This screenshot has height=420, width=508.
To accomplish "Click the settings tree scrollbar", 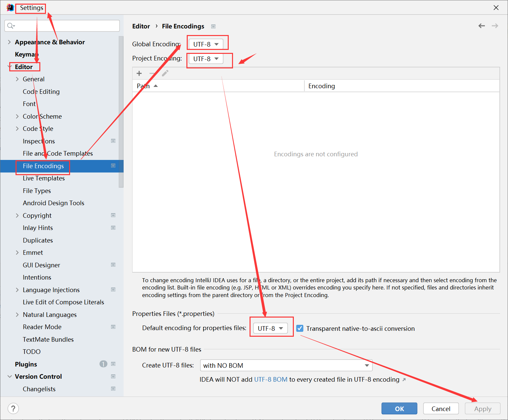I will pos(121,112).
